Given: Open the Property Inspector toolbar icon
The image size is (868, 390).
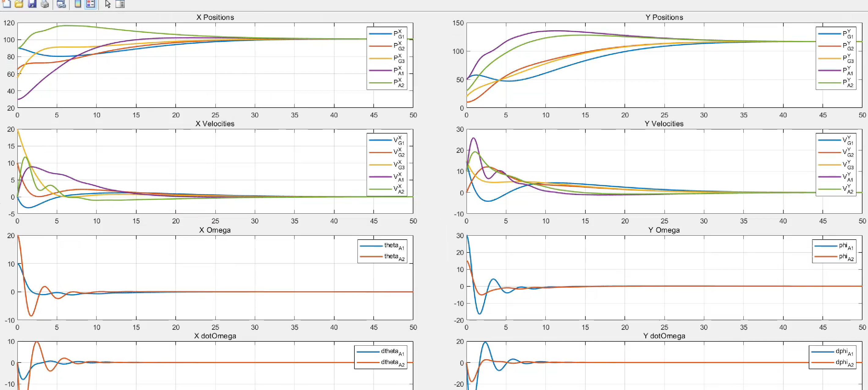Looking at the screenshot, I should 120,4.
